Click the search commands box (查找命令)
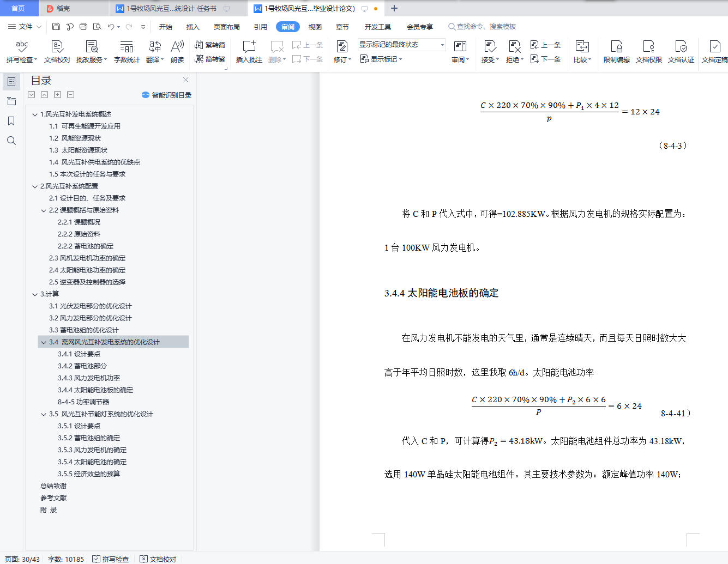 click(483, 27)
